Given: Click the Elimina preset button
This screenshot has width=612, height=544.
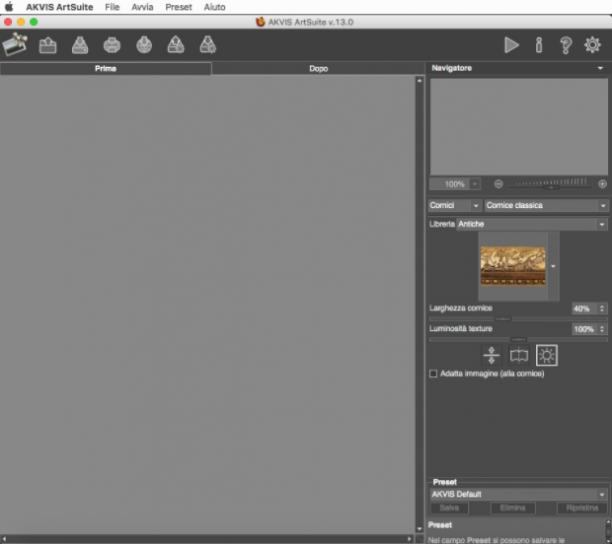Looking at the screenshot, I should 512,508.
